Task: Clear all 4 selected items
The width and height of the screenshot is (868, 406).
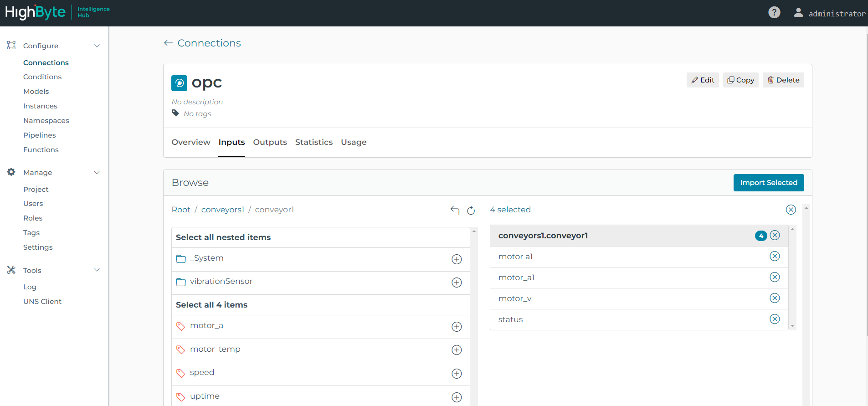Action: tap(791, 210)
